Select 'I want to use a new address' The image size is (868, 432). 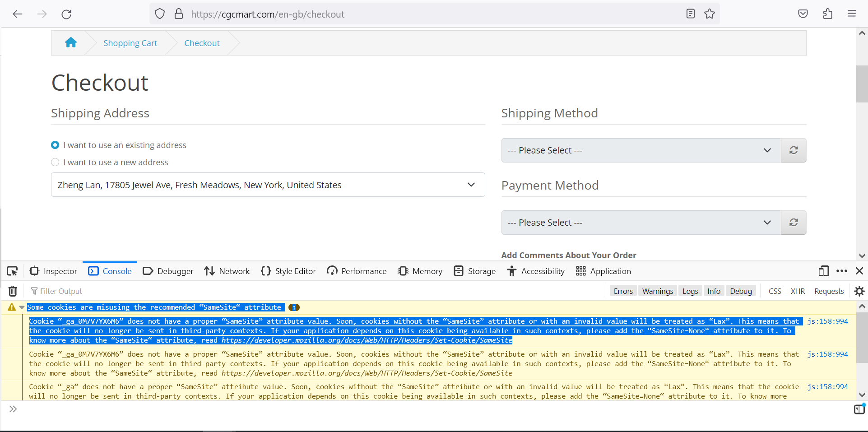coord(55,162)
